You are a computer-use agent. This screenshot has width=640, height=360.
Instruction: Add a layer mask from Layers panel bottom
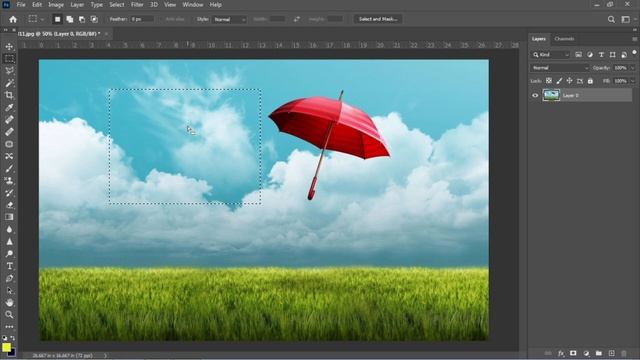[573, 353]
